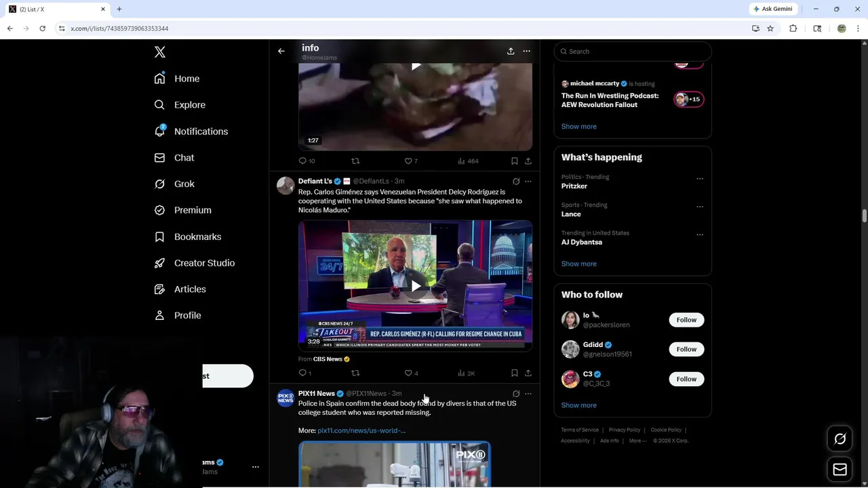Follow @packersloren
Viewport: 868px width, 488px height.
click(x=686, y=320)
